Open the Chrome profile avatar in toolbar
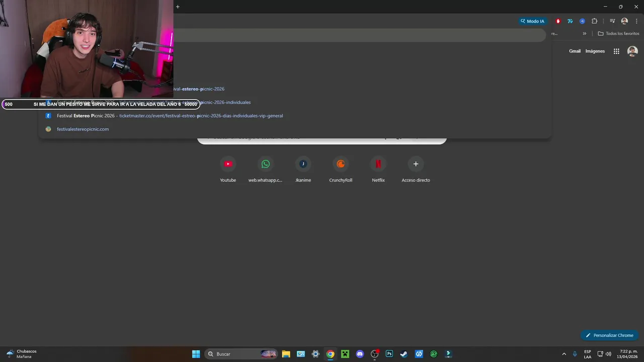The height and width of the screenshot is (362, 644). point(624,21)
